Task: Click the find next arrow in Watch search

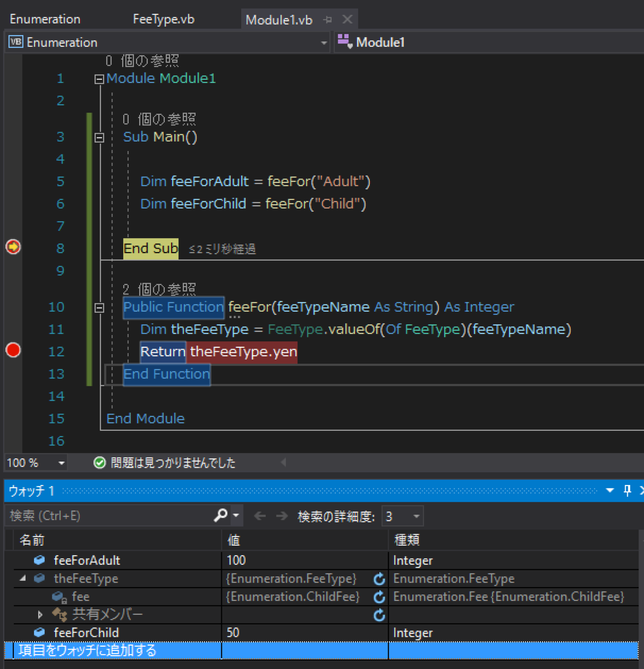Action: [x=282, y=516]
